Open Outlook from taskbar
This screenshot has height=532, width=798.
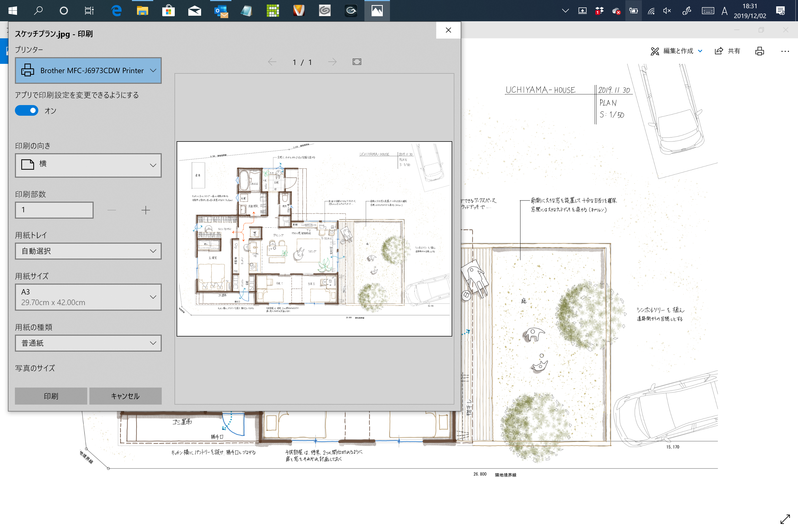point(221,11)
